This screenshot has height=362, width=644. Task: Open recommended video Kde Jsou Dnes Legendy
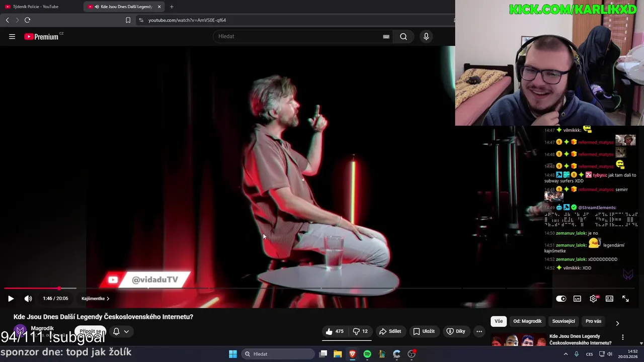coord(580,339)
